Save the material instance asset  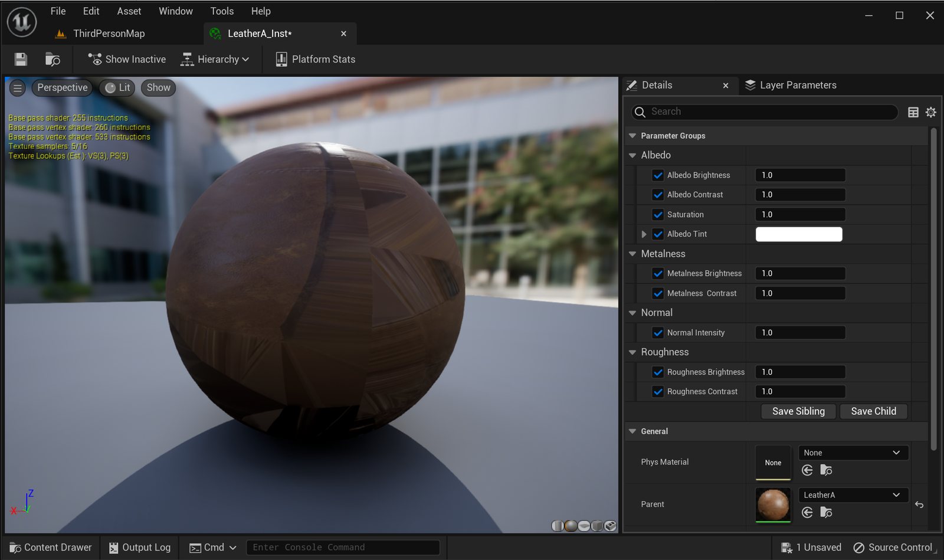pos(21,59)
